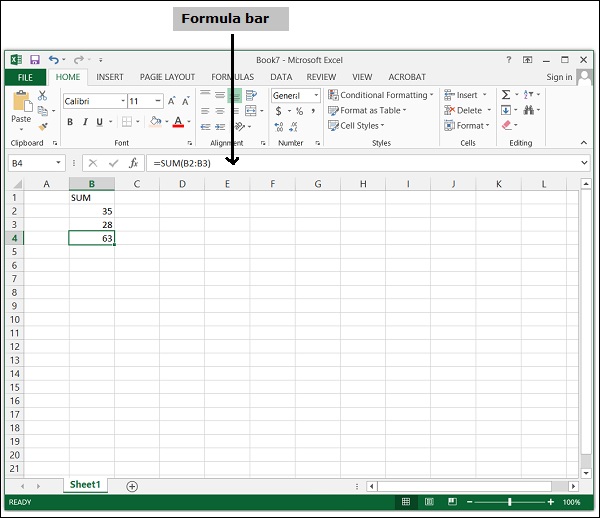The image size is (600, 518).
Task: Toggle Bold formatting
Action: [70, 122]
